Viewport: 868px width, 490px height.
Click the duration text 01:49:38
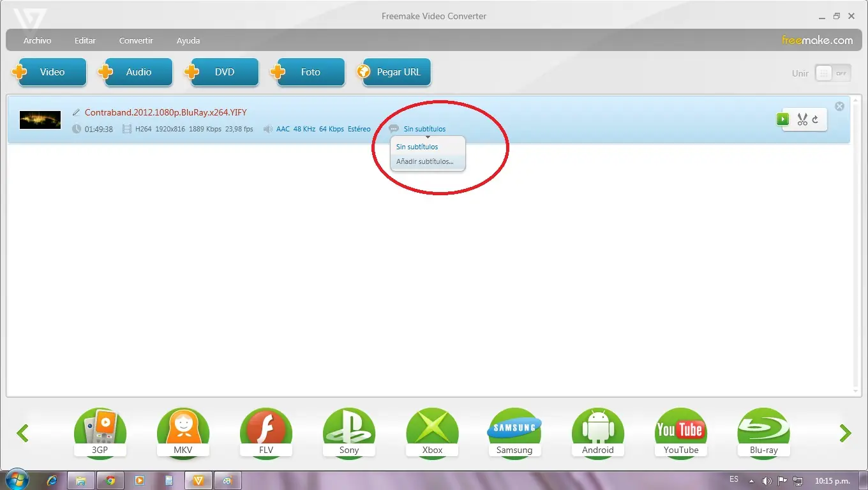click(x=99, y=129)
